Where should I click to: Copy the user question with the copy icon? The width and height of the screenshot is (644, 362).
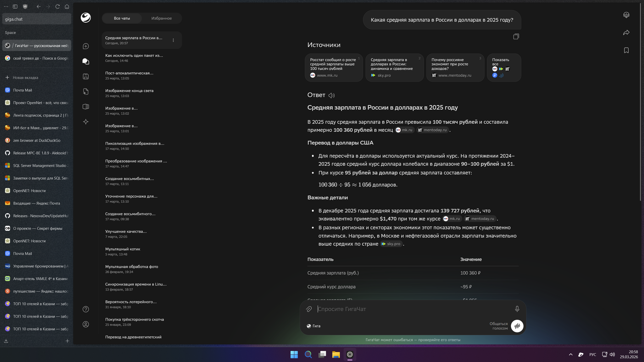click(516, 36)
